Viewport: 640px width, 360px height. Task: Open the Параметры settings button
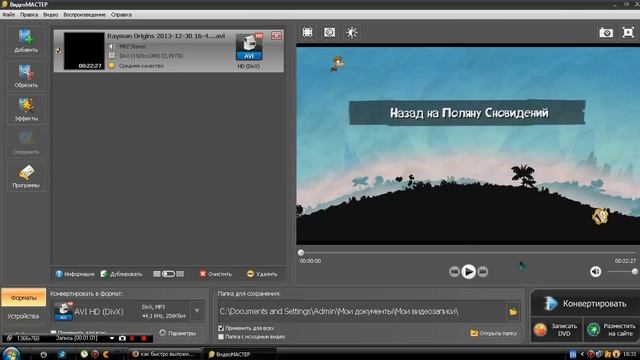[x=178, y=333]
